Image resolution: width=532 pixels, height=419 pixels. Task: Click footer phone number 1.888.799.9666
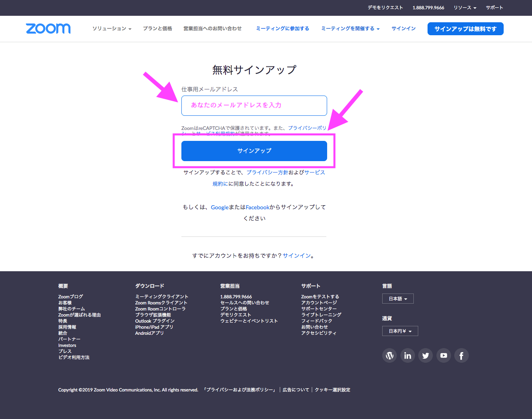coord(236,297)
